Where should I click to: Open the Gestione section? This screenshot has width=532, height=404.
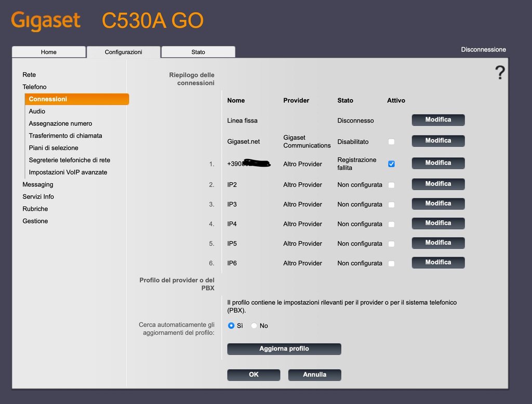tap(35, 221)
